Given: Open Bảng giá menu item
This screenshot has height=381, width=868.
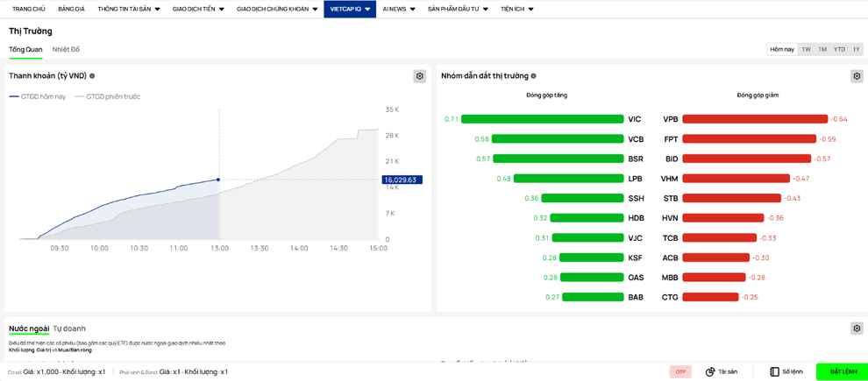Looking at the screenshot, I should coord(71,9).
